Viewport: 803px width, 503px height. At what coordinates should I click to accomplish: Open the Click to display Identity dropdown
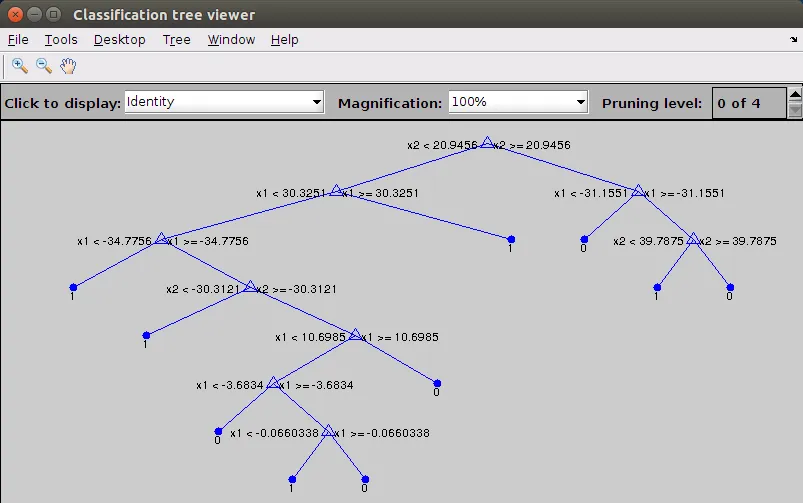click(x=224, y=102)
